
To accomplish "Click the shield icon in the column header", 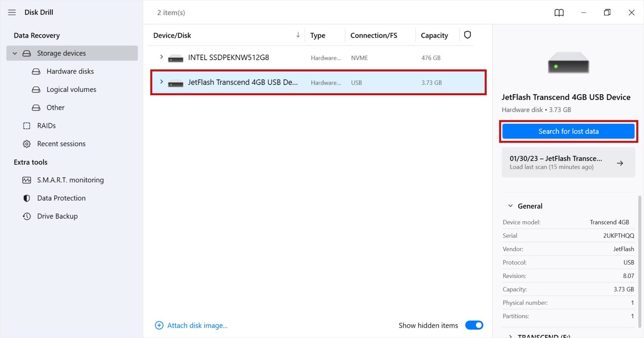I will [x=467, y=35].
